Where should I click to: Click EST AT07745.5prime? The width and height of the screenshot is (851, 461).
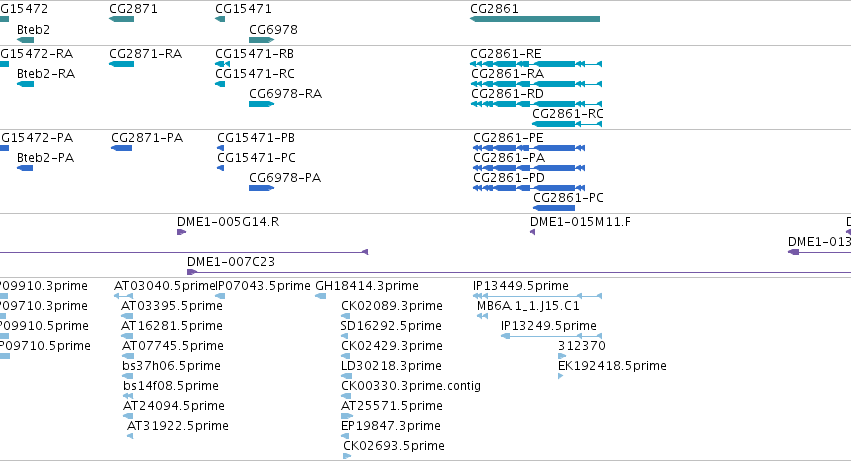pos(173,346)
